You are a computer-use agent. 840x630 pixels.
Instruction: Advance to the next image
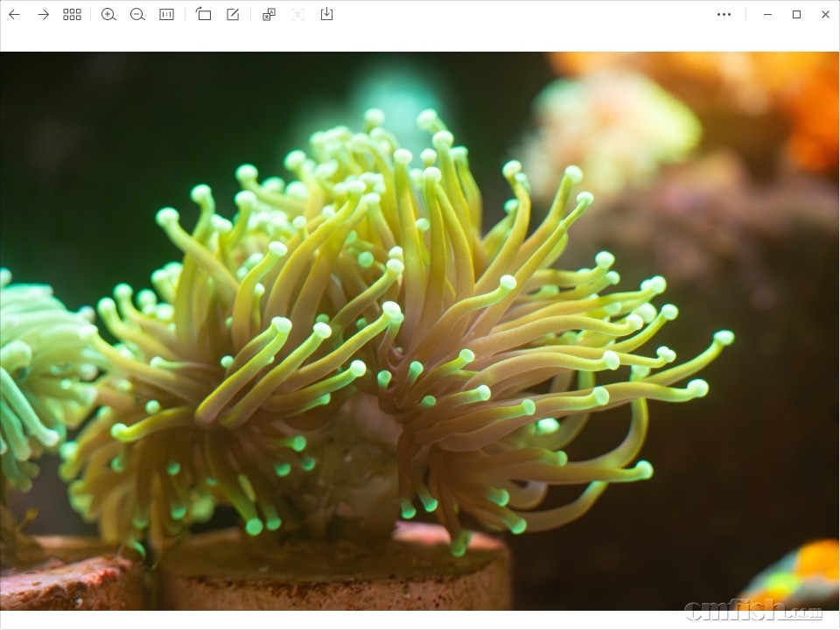[43, 14]
